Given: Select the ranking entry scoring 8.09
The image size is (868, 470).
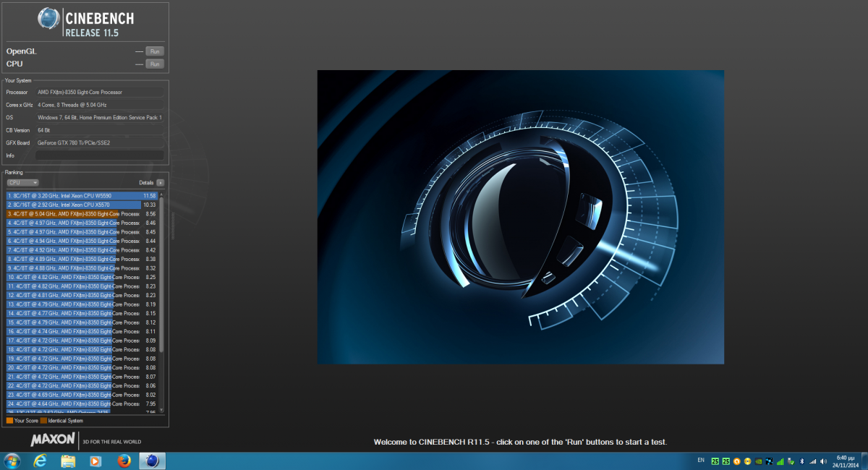Looking at the screenshot, I should click(x=82, y=341).
